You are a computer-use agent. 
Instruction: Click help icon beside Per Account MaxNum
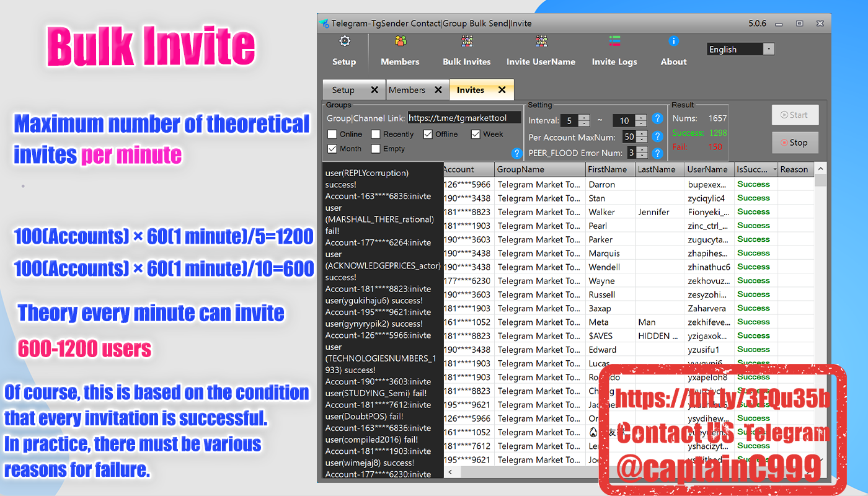(x=658, y=136)
